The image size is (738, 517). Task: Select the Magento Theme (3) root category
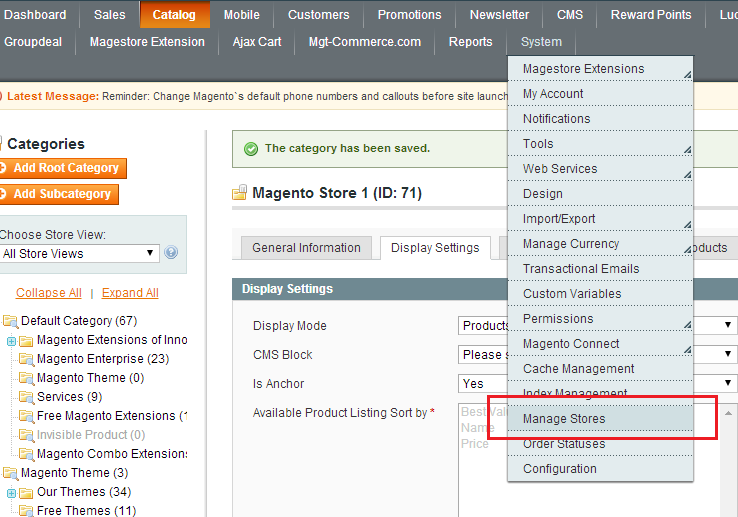tap(74, 473)
